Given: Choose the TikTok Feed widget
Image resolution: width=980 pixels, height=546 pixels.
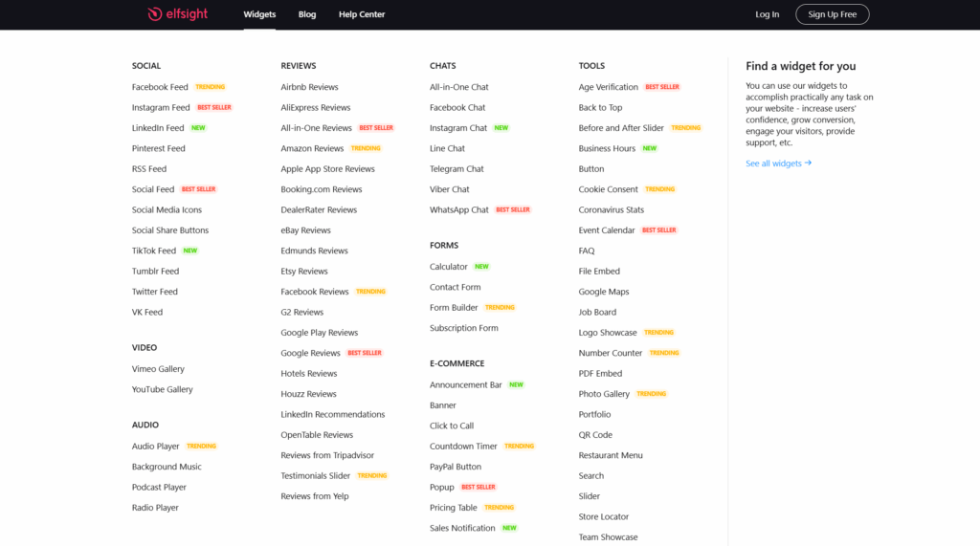Looking at the screenshot, I should (x=154, y=251).
